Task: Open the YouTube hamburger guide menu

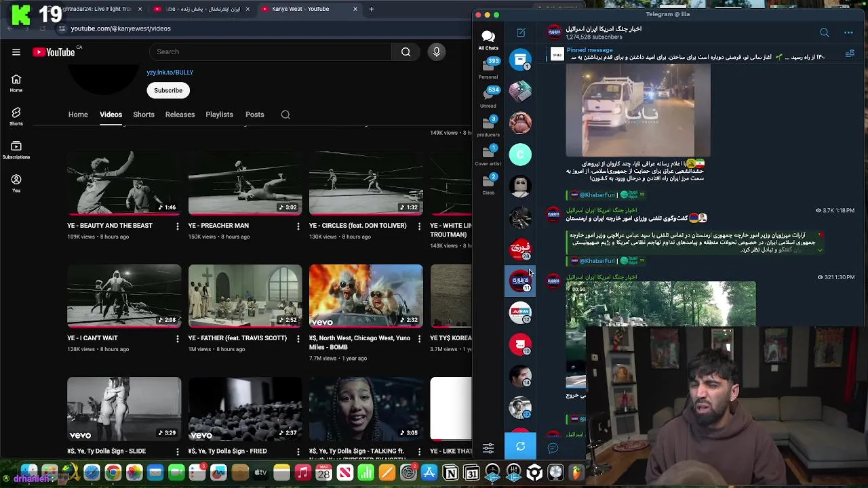Action: click(16, 52)
